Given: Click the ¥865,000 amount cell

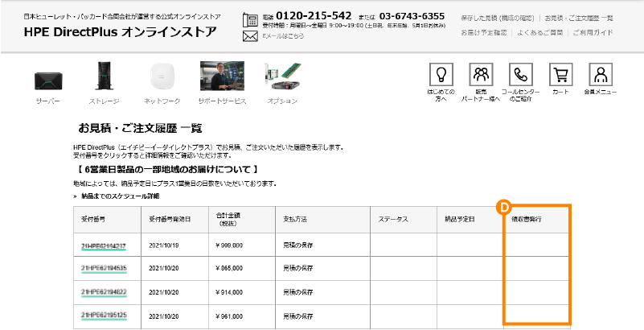Looking at the screenshot, I should click(242, 268).
